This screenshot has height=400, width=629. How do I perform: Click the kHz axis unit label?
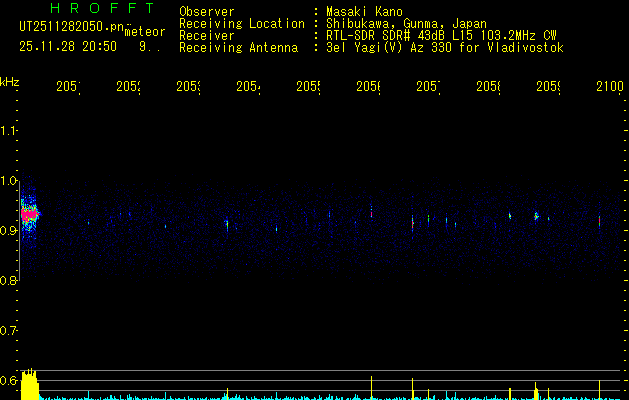tap(10, 82)
